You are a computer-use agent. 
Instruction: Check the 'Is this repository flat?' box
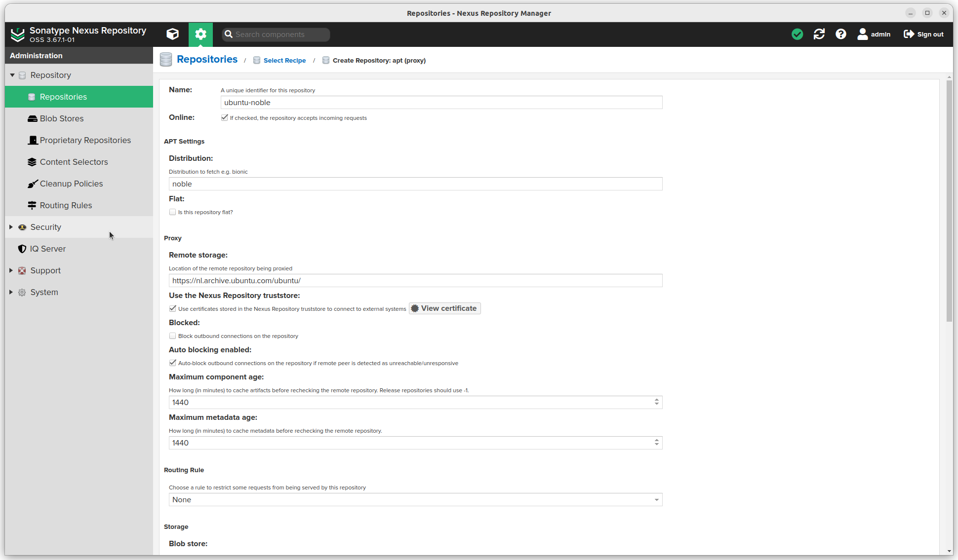pyautogui.click(x=172, y=212)
